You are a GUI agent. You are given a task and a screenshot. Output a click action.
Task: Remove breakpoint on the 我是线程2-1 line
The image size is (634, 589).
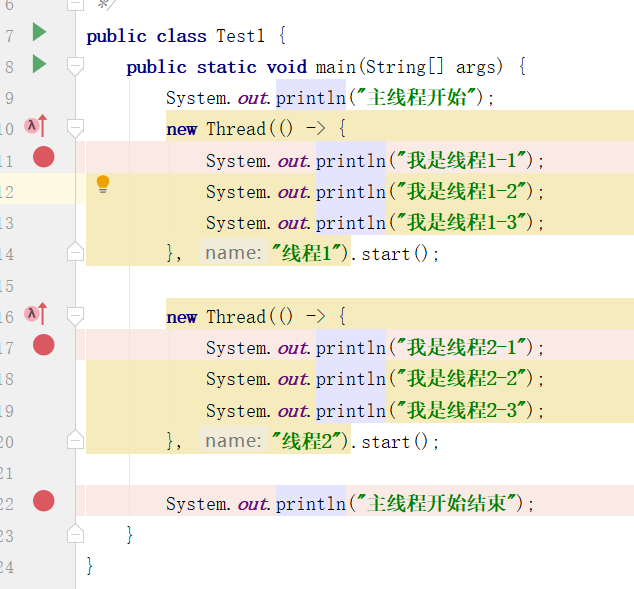click(44, 345)
